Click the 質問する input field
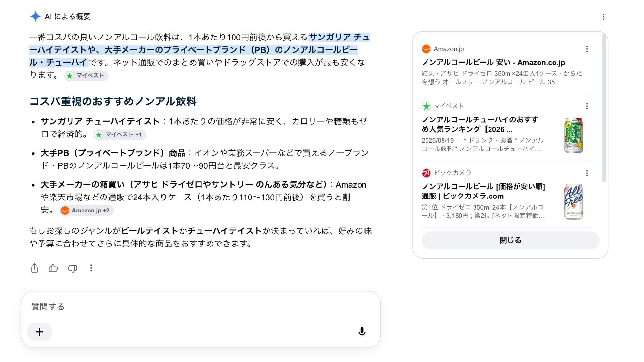 pyautogui.click(x=201, y=307)
